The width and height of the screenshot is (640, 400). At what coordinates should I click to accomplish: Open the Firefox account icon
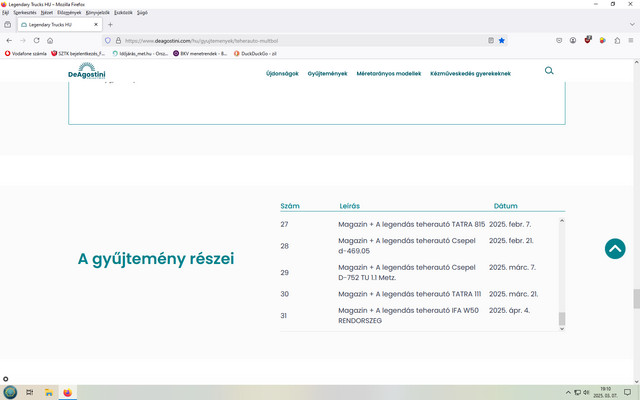573,40
